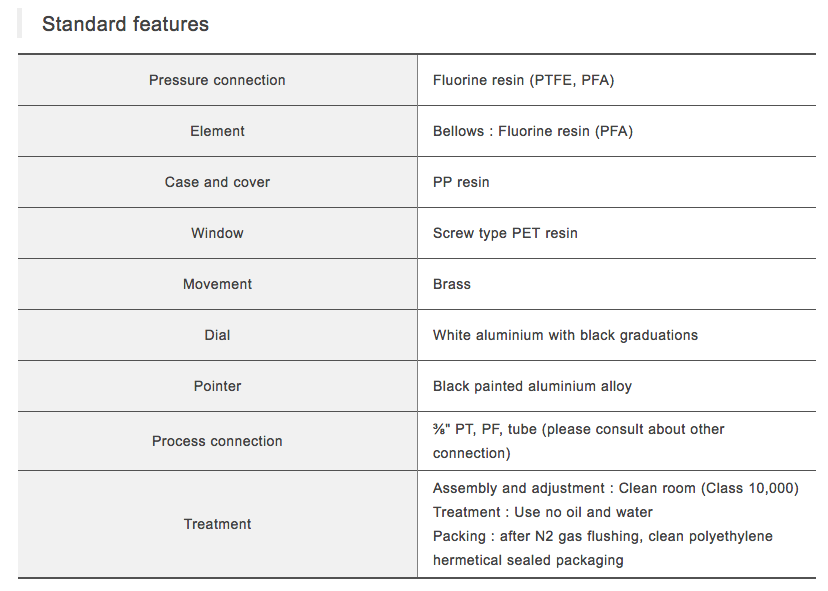Click 'Bellows : Fluorine resin (PFA)' text
The image size is (828, 591).
[532, 131]
